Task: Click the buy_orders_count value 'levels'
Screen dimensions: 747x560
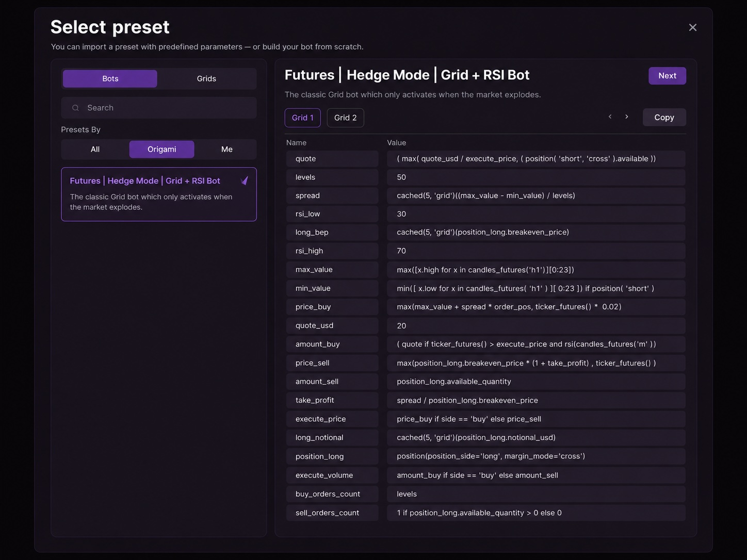Action: [536, 494]
